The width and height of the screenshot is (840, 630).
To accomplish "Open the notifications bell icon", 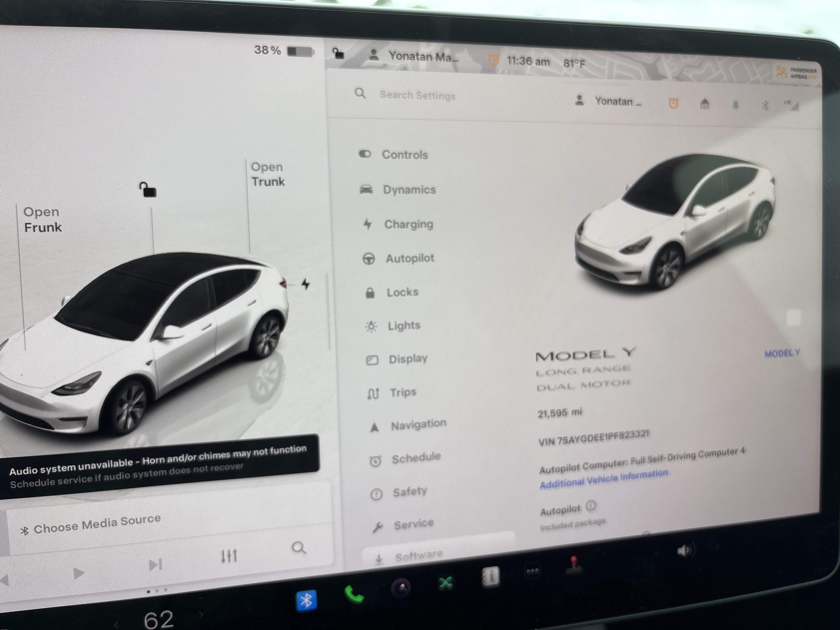I will pos(736,105).
